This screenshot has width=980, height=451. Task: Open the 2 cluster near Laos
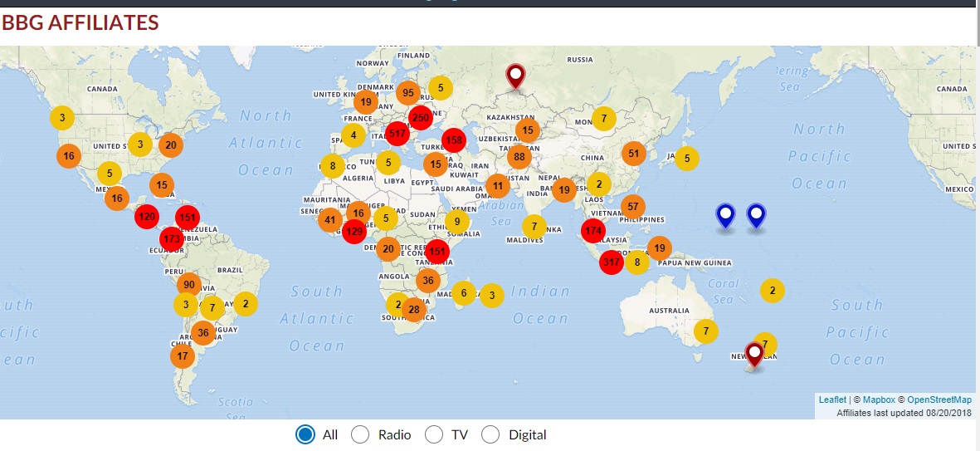[x=599, y=184]
